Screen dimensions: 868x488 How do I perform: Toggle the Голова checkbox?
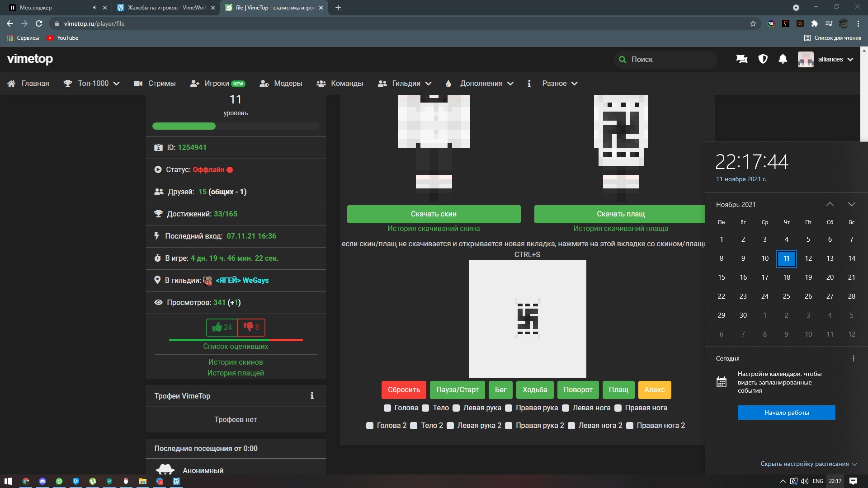coord(387,408)
